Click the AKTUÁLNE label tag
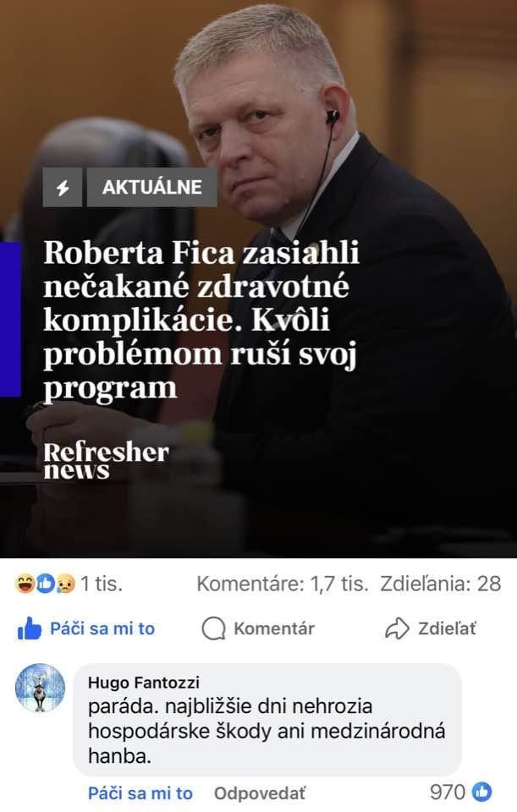The image size is (517, 812). [151, 187]
